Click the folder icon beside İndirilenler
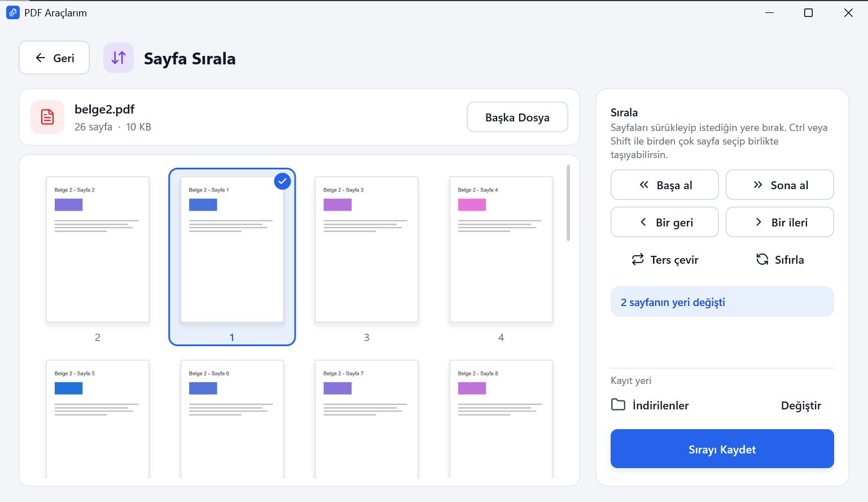Screen dimensions: 868x502 pos(619,405)
